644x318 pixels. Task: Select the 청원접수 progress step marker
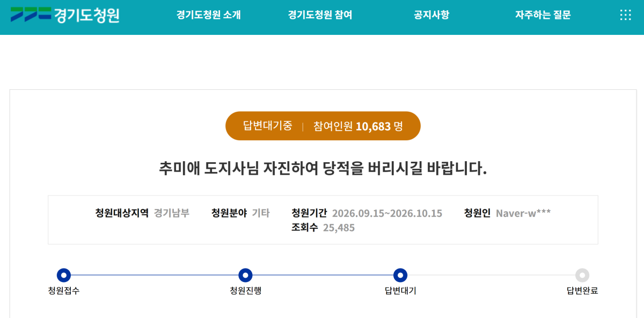[x=64, y=276]
